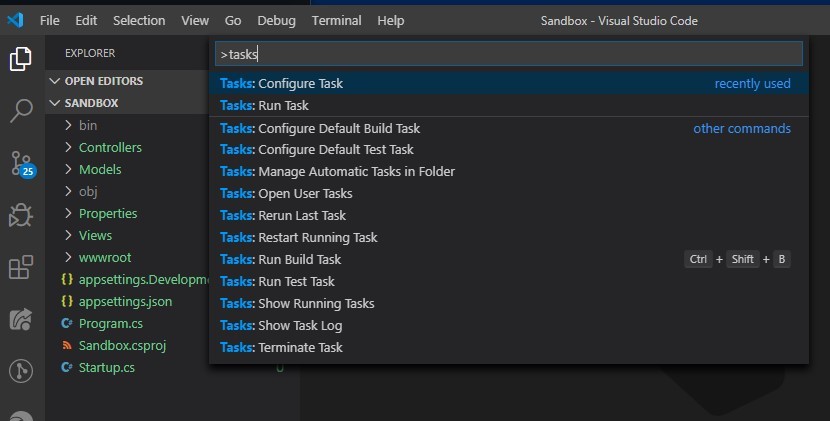The width and height of the screenshot is (830, 421).
Task: Open the Terminal menu
Action: pos(337,21)
